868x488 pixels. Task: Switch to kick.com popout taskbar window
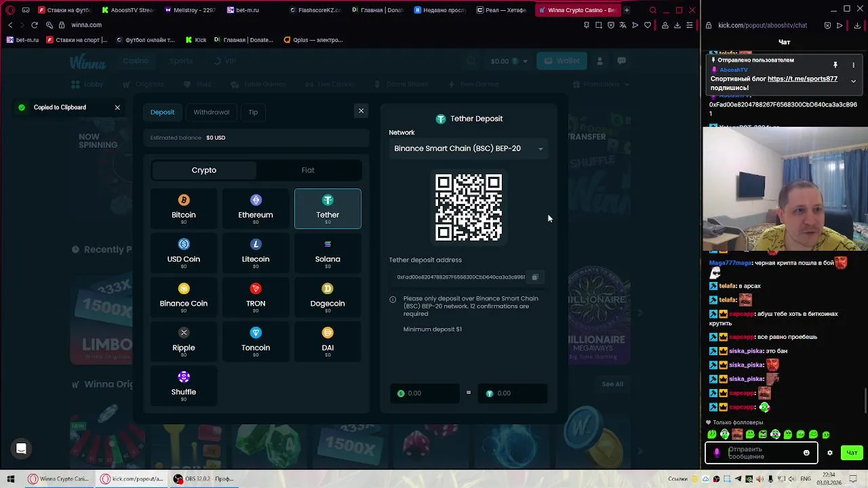point(132,479)
